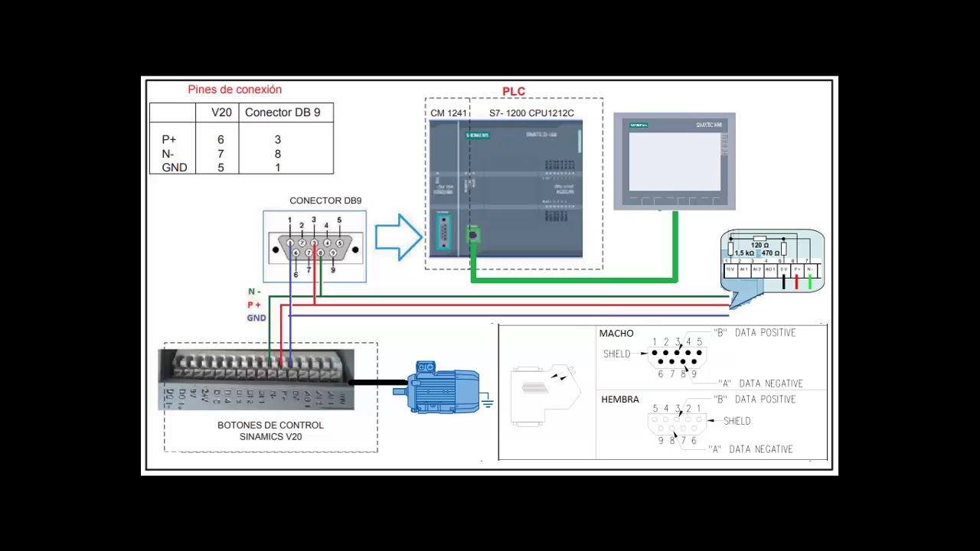Click DB9 pin value '8' in table
980x551 pixels.
pyautogui.click(x=277, y=154)
